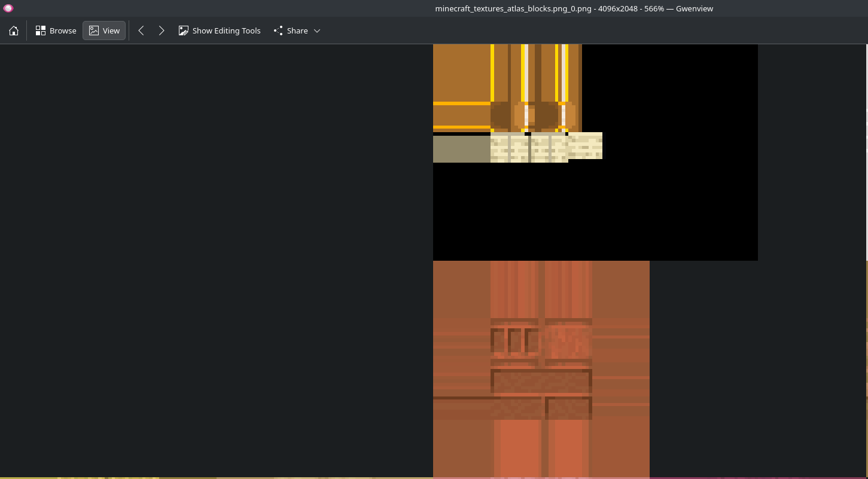This screenshot has height=479, width=868.
Task: Switch to Browse mode using its label
Action: point(63,31)
